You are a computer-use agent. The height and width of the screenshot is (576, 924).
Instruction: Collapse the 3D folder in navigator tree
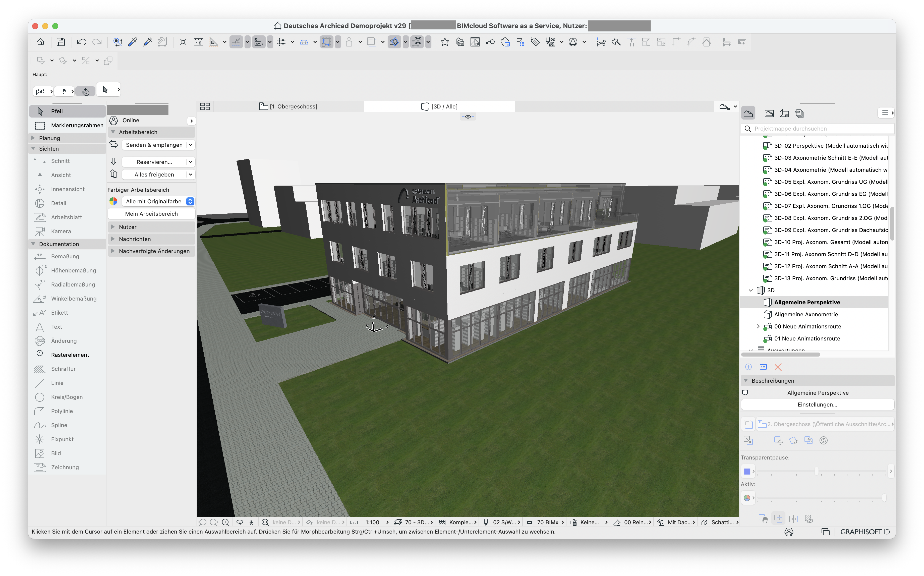[x=751, y=291]
